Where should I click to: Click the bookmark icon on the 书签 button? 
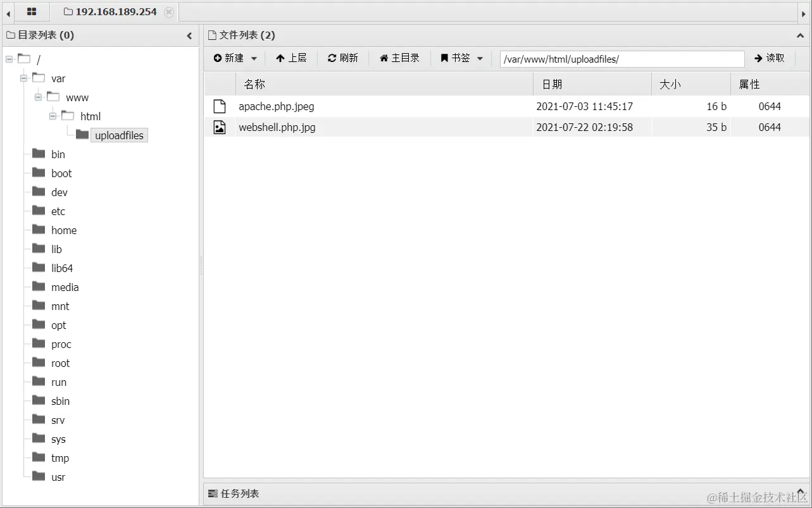(x=444, y=58)
